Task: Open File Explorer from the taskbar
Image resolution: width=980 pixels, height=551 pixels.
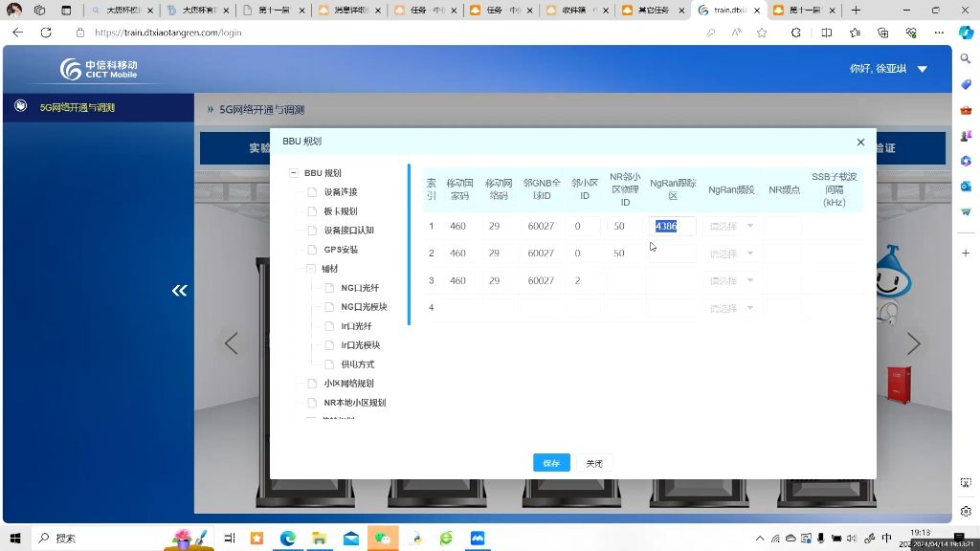Action: coord(319,538)
